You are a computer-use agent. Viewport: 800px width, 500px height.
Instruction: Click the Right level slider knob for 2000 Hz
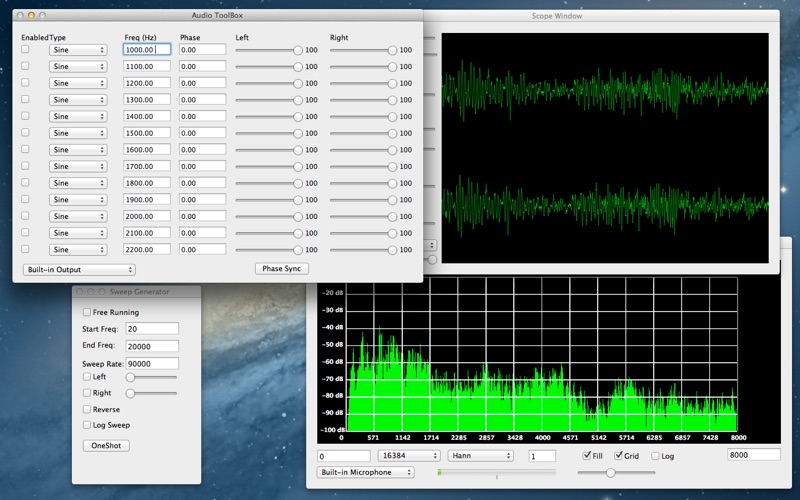[392, 216]
